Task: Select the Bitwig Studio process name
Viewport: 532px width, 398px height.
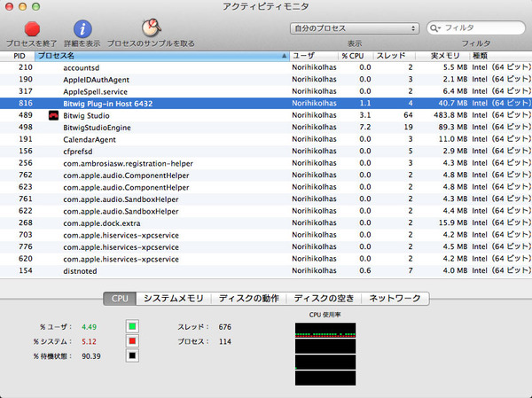Action: point(86,116)
